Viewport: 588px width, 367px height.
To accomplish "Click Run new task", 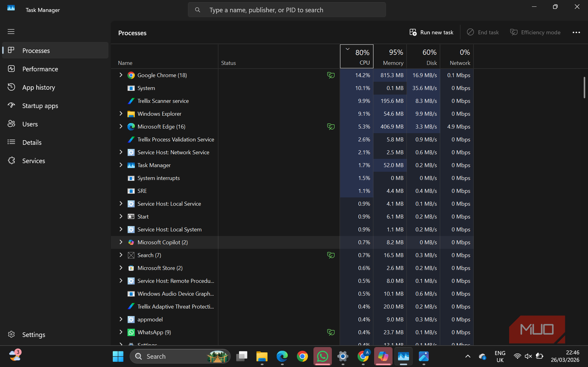I will 431,32.
